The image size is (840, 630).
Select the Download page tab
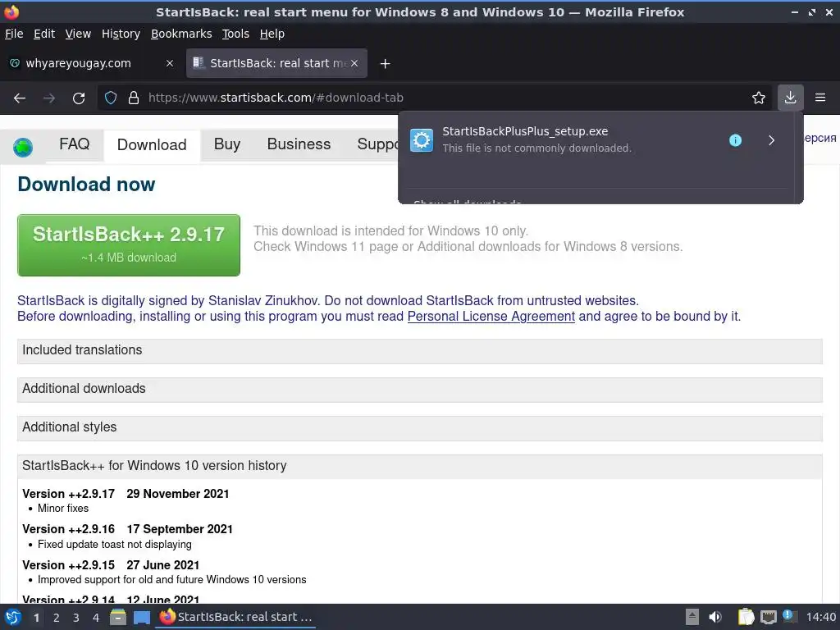pyautogui.click(x=152, y=145)
